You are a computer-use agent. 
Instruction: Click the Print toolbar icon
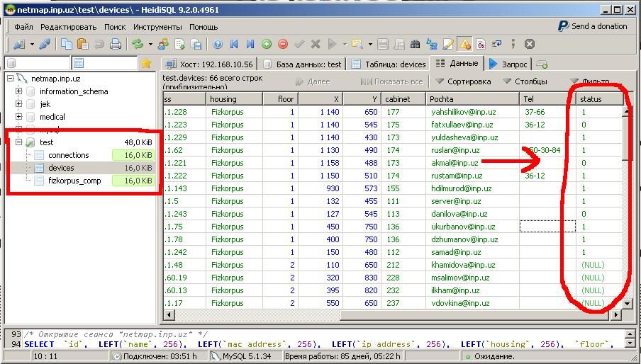pos(116,45)
